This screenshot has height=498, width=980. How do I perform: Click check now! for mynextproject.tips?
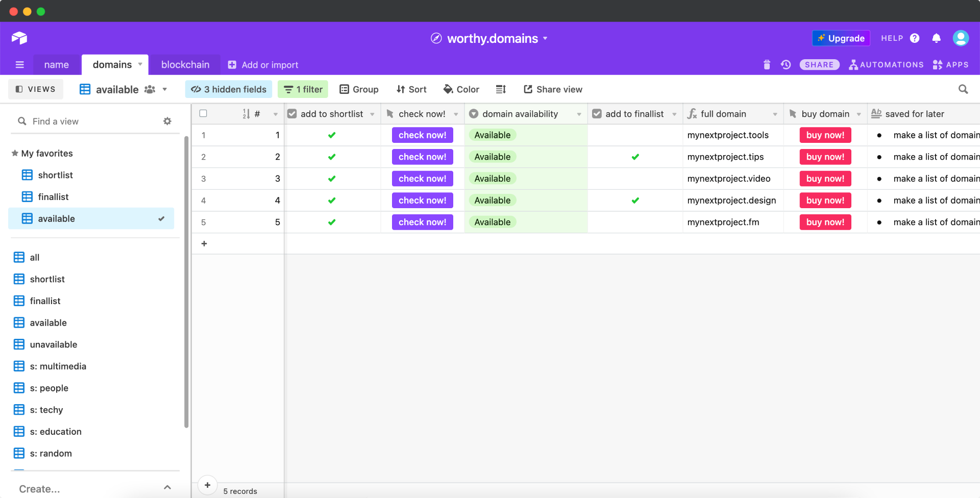tap(422, 157)
